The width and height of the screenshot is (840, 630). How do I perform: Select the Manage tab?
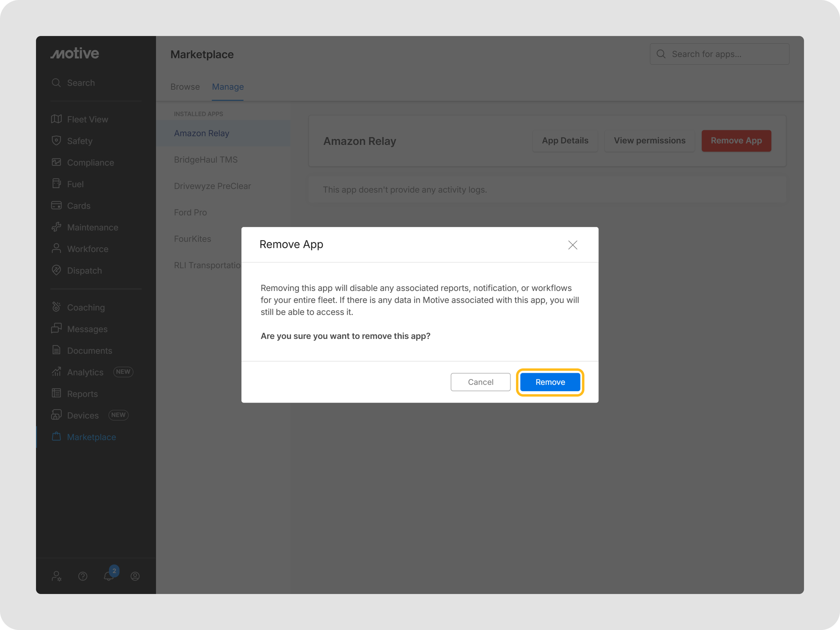(x=227, y=87)
